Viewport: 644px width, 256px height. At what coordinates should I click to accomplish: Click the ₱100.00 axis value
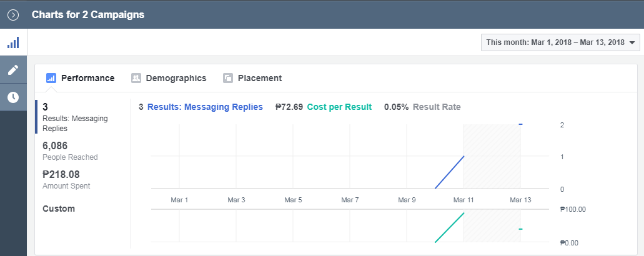(x=573, y=209)
